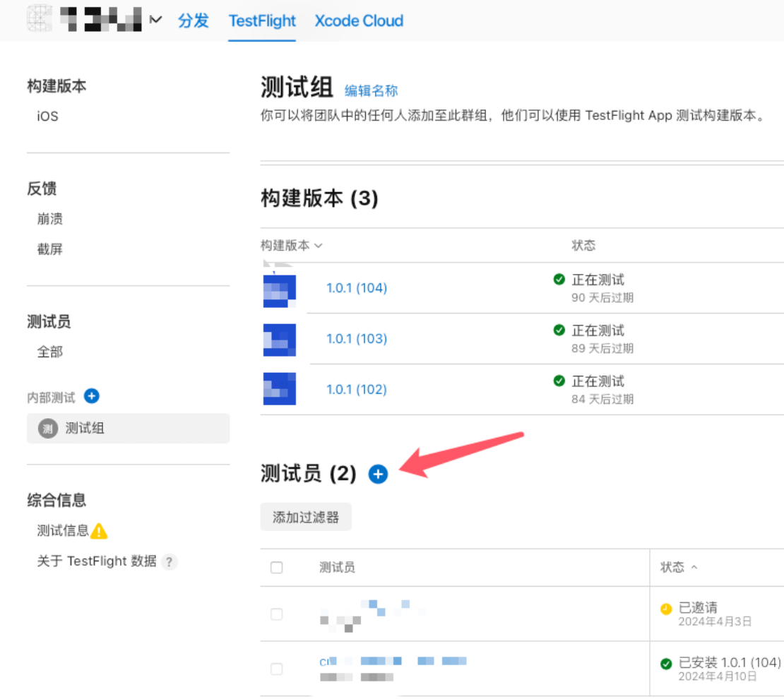Click the 构建版本 (3) section heading
The height and width of the screenshot is (699, 784).
[x=319, y=198]
